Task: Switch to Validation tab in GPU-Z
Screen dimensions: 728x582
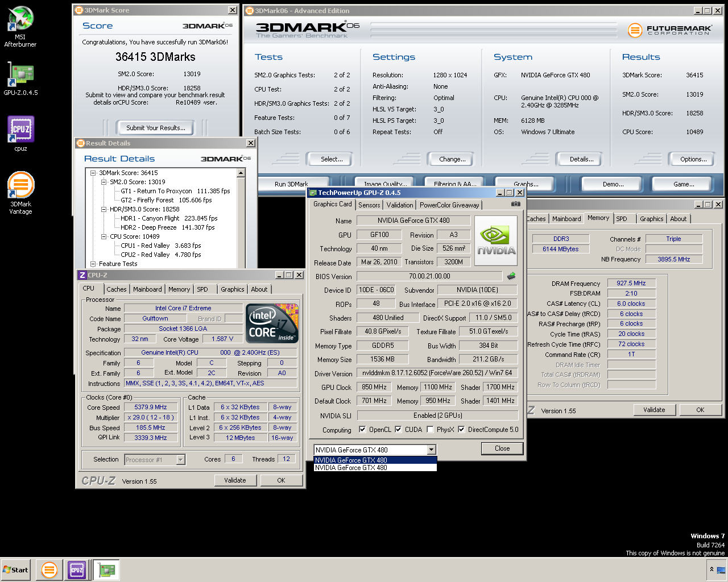Action: [400, 205]
